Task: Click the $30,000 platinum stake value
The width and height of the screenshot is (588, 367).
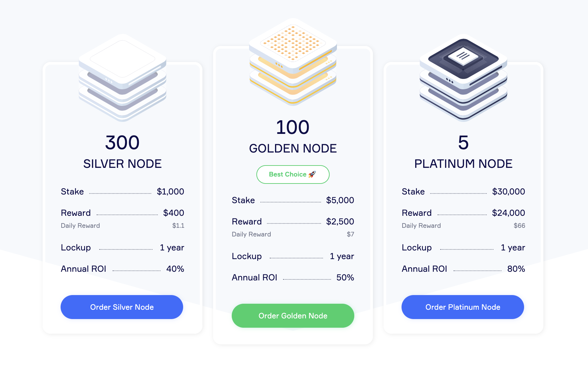Action: pos(508,192)
